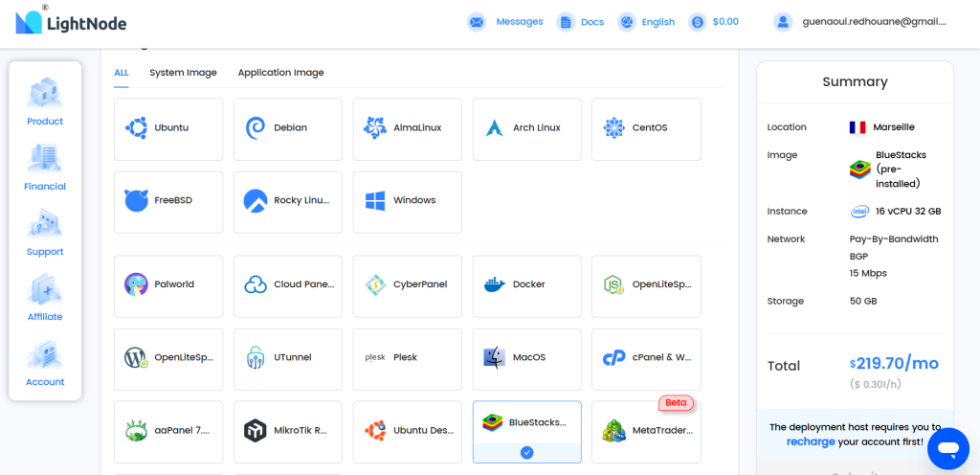This screenshot has width=980, height=475.
Task: Open the Docs icon
Action: [x=566, y=22]
